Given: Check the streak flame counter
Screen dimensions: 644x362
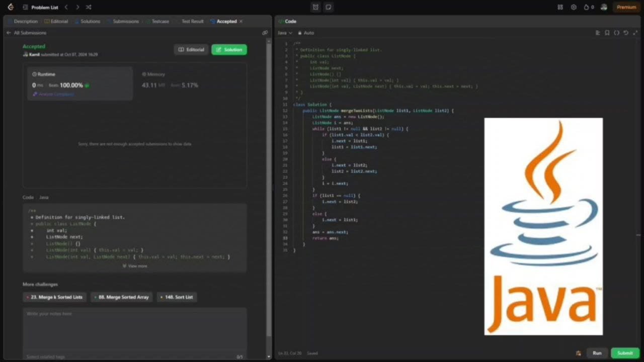Looking at the screenshot, I should [589, 7].
